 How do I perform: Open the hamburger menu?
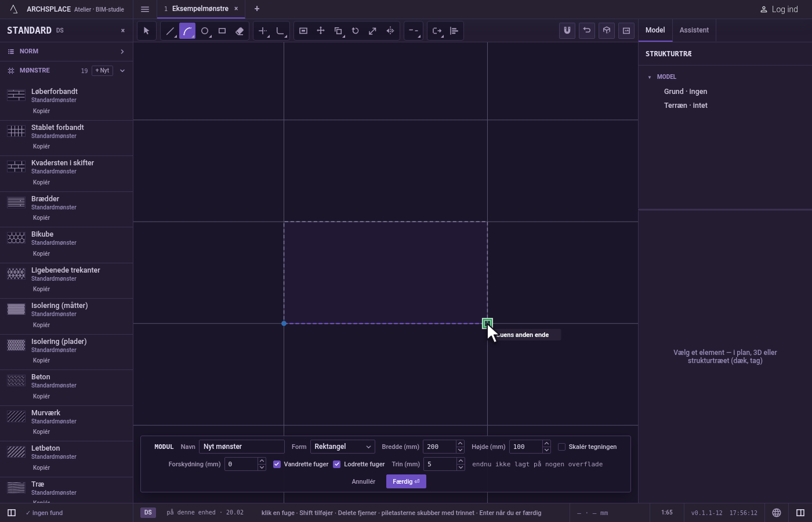145,9
